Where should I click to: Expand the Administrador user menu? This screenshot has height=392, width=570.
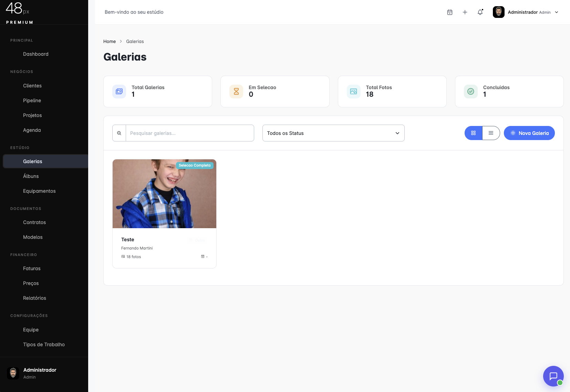[526, 12]
